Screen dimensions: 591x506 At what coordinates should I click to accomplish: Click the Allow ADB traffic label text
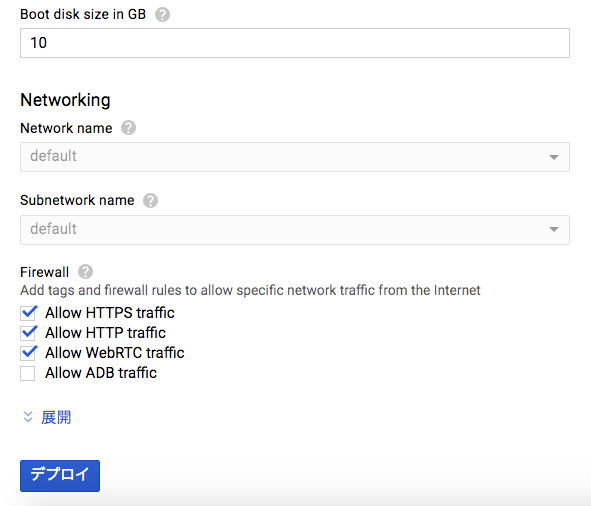point(101,373)
